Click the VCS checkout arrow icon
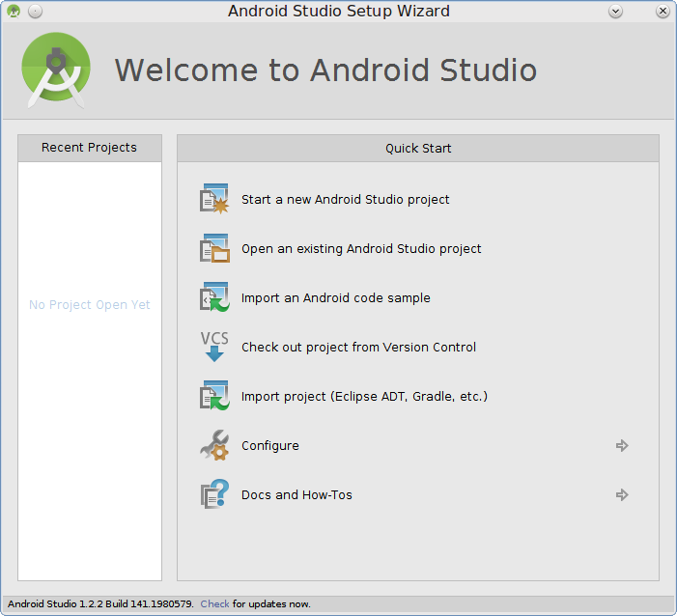 [214, 347]
